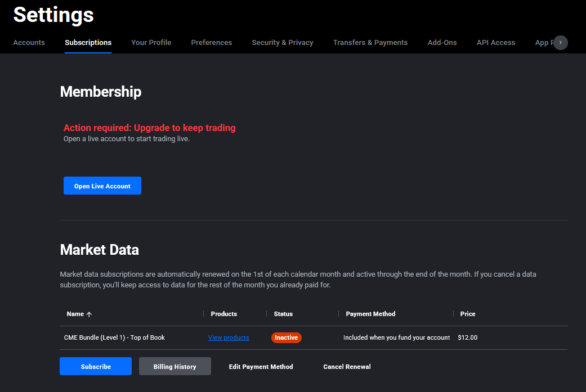Click the tab-scroll right chevron arrow

click(x=560, y=43)
